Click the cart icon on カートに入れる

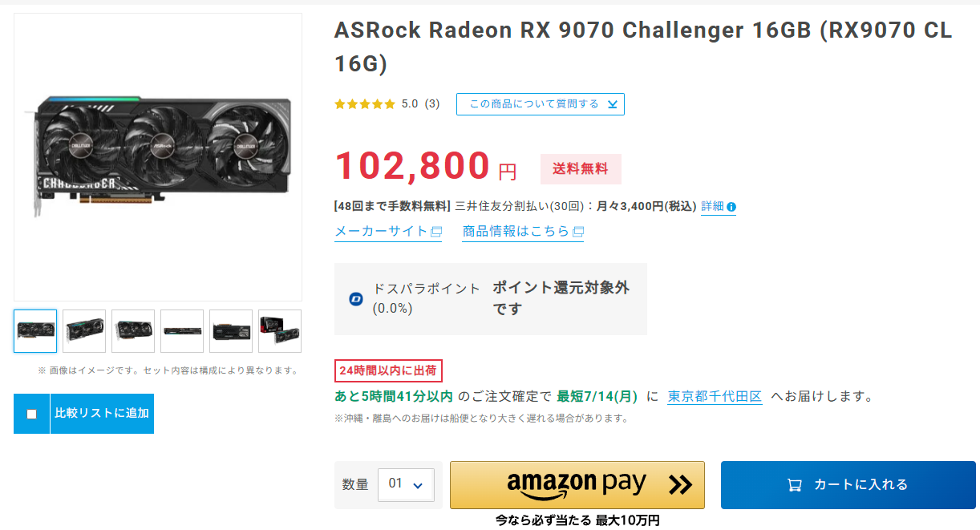pyautogui.click(x=794, y=485)
